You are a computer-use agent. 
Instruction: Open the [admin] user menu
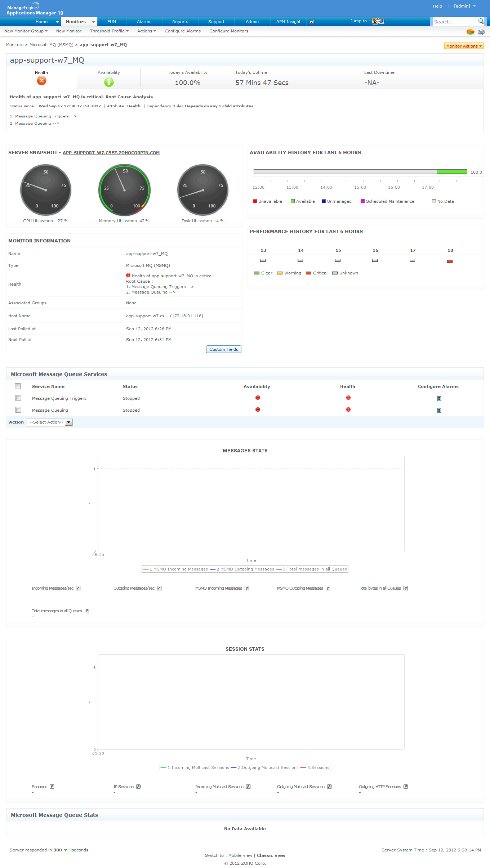coord(465,6)
